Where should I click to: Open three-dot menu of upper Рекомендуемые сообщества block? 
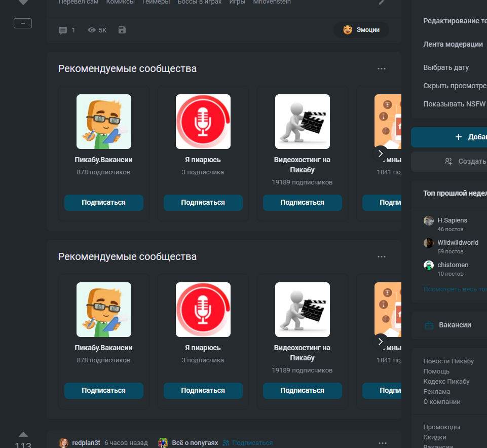(382, 69)
